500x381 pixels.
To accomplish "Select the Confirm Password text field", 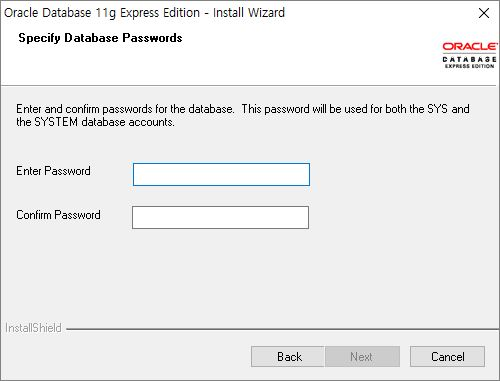I will point(220,217).
